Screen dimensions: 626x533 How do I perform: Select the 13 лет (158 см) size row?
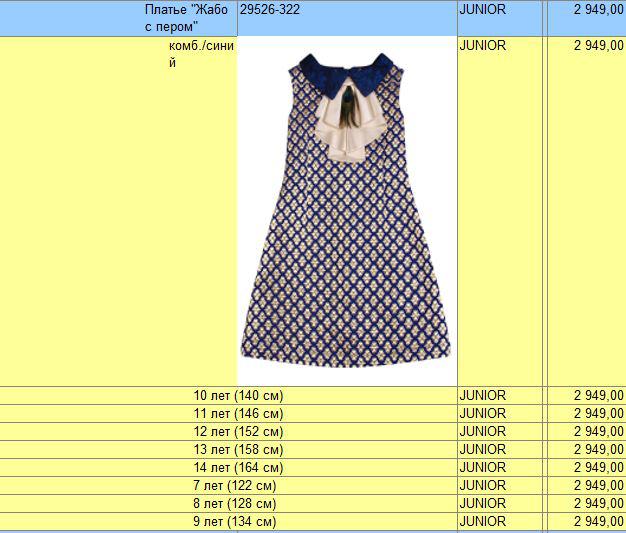tap(238, 450)
